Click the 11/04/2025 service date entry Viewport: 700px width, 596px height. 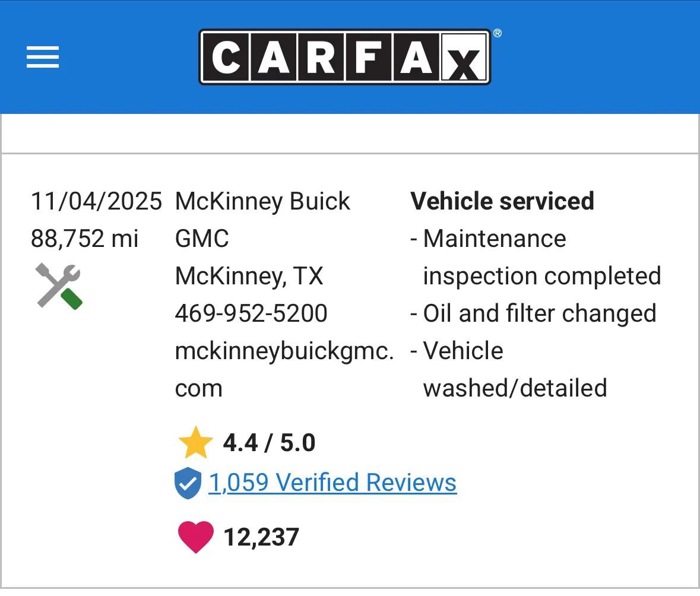96,201
